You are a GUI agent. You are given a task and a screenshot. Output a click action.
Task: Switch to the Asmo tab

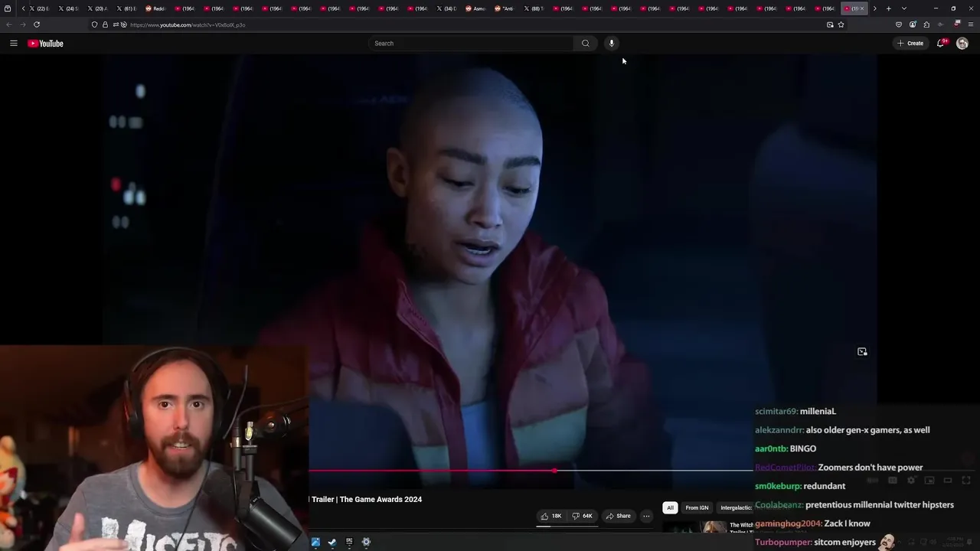[x=475, y=8]
